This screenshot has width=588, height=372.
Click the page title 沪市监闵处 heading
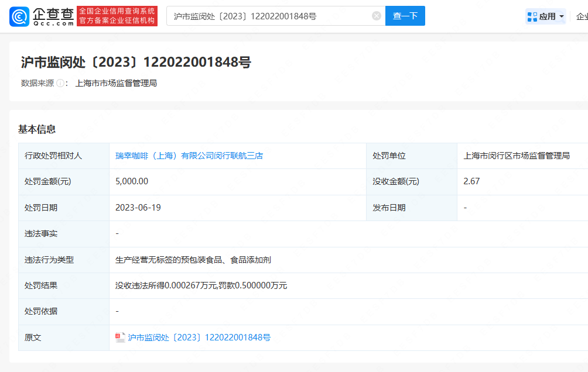(x=136, y=62)
